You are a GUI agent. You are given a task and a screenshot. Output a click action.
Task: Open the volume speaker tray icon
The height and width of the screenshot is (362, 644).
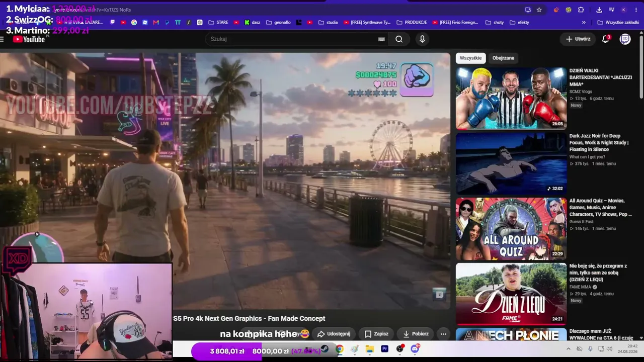[x=609, y=349]
